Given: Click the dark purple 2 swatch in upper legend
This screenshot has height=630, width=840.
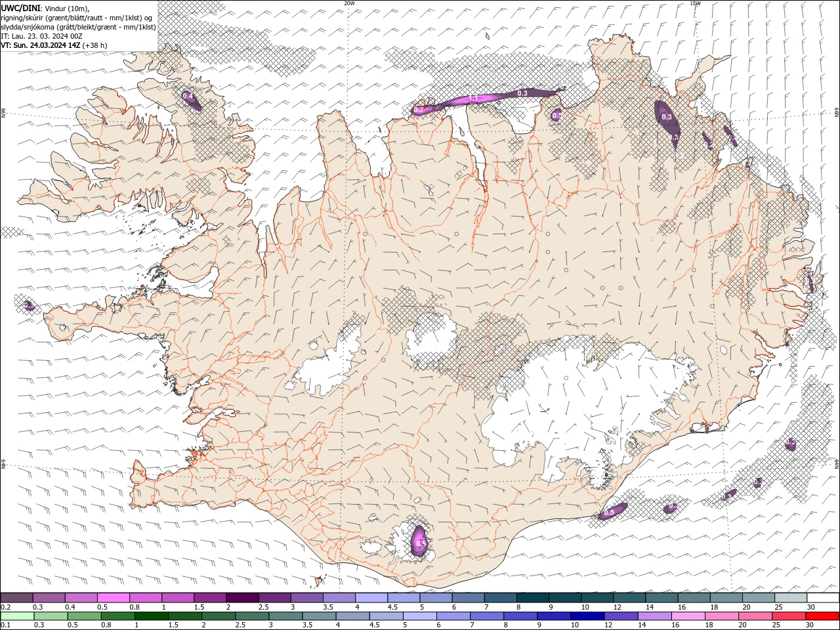Looking at the screenshot, I should click(241, 597).
